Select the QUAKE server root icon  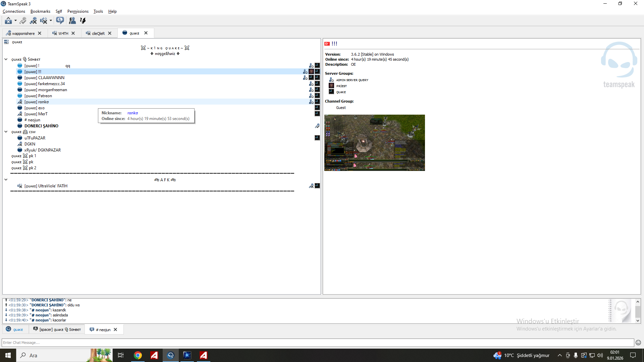[x=6, y=42]
